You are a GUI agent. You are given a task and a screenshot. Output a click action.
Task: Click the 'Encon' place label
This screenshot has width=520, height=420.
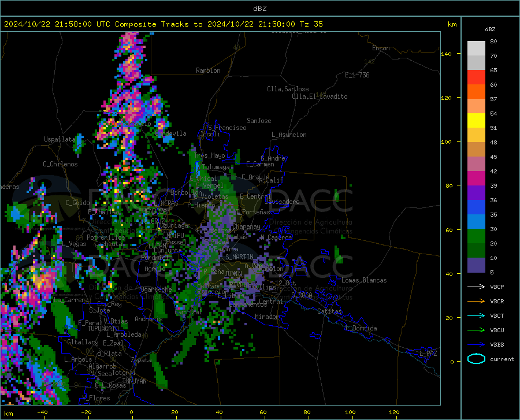click(x=381, y=48)
